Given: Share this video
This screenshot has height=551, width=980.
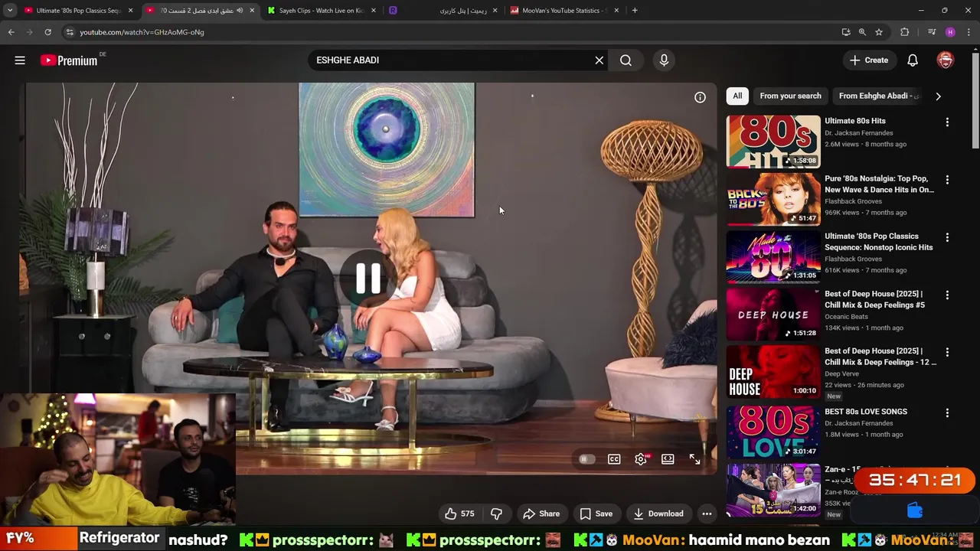Looking at the screenshot, I should point(541,514).
